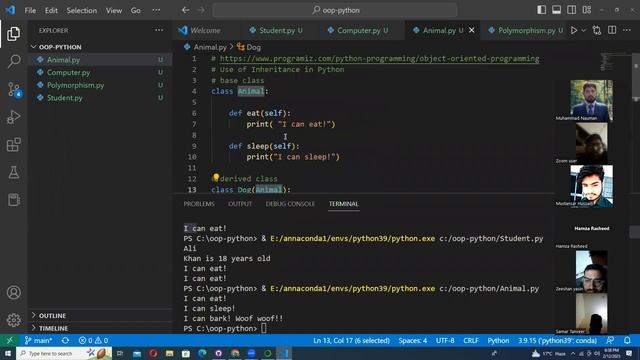
Task: Open the View menu
Action: (114, 10)
